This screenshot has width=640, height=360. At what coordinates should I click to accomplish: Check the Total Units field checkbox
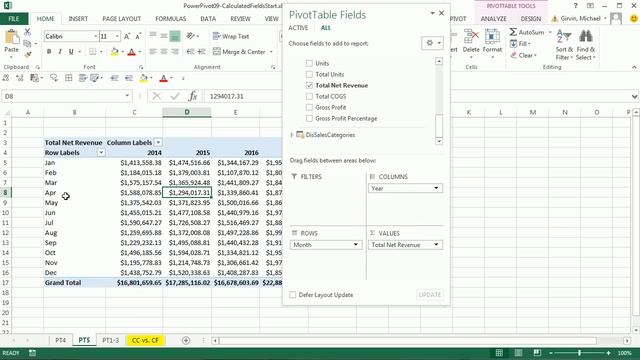point(309,74)
